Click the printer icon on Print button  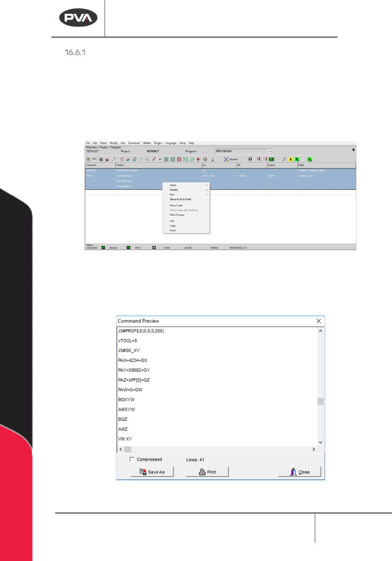tap(202, 472)
